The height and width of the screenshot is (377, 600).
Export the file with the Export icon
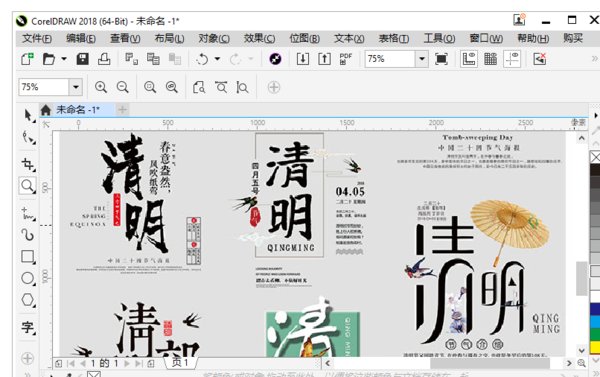coord(324,59)
